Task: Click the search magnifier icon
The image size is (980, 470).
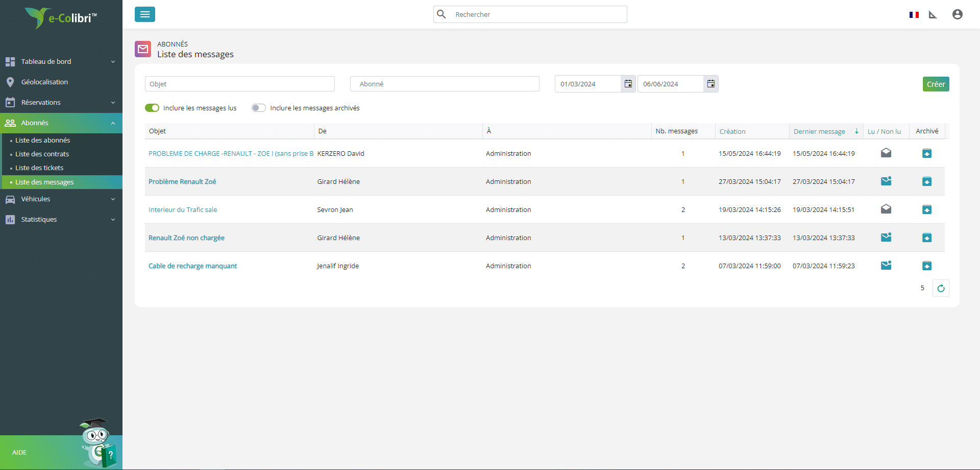Action: click(442, 14)
